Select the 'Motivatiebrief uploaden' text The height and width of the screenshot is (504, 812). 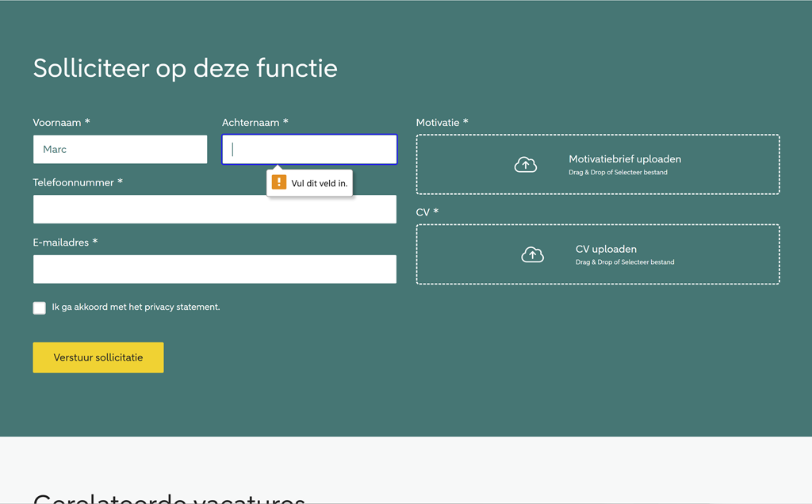tap(624, 159)
